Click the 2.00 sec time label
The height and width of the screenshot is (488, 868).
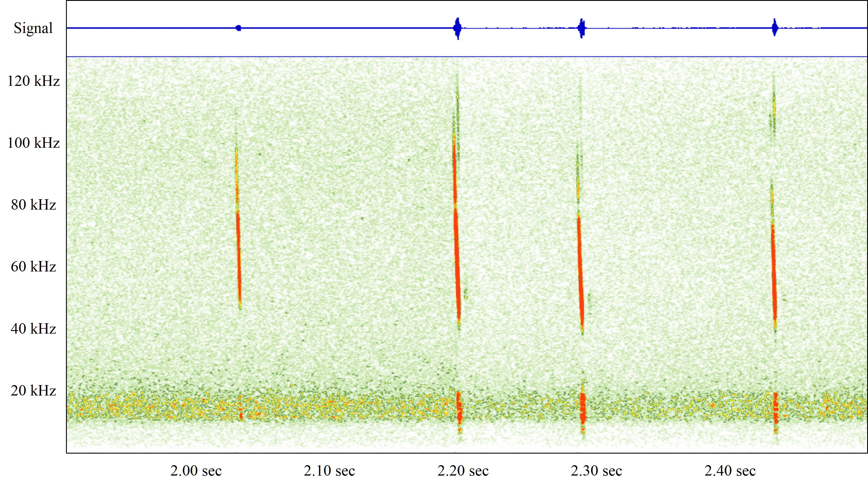tap(196, 470)
